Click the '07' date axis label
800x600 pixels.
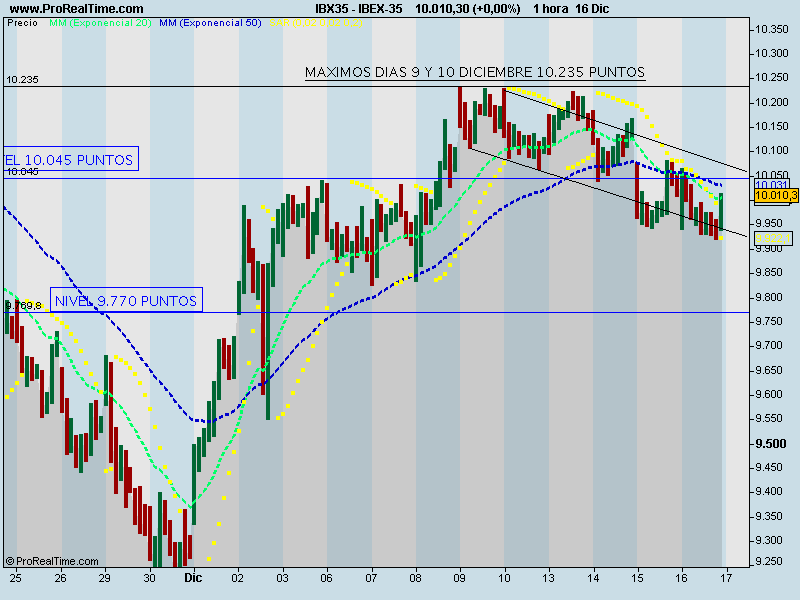(x=371, y=578)
